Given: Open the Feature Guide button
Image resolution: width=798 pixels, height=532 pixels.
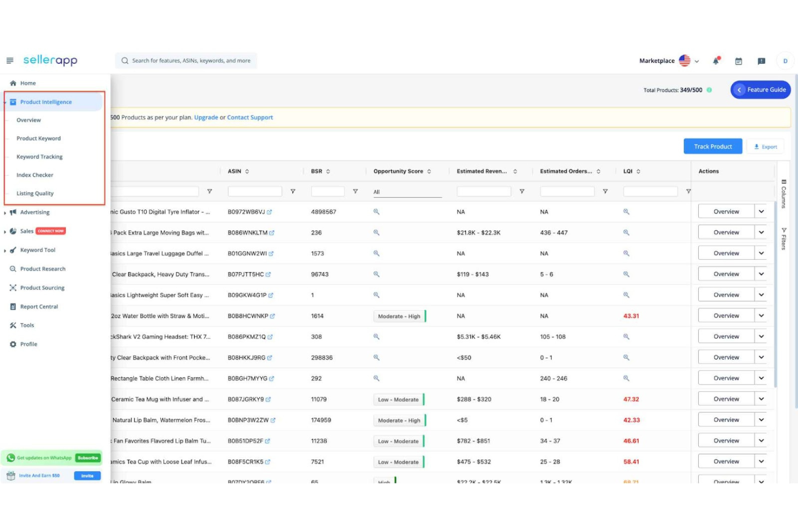Looking at the screenshot, I should (x=761, y=90).
